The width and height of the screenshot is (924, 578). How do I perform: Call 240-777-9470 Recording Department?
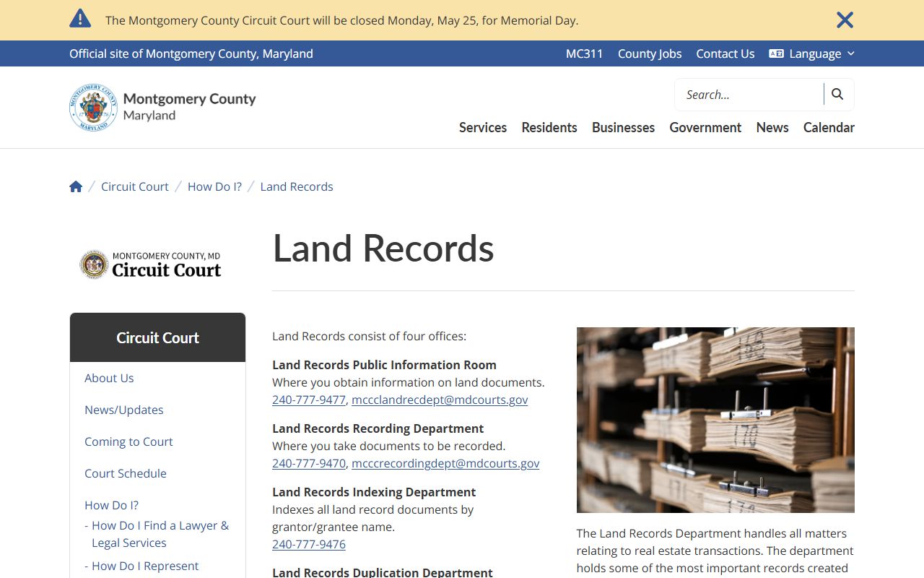coord(309,463)
